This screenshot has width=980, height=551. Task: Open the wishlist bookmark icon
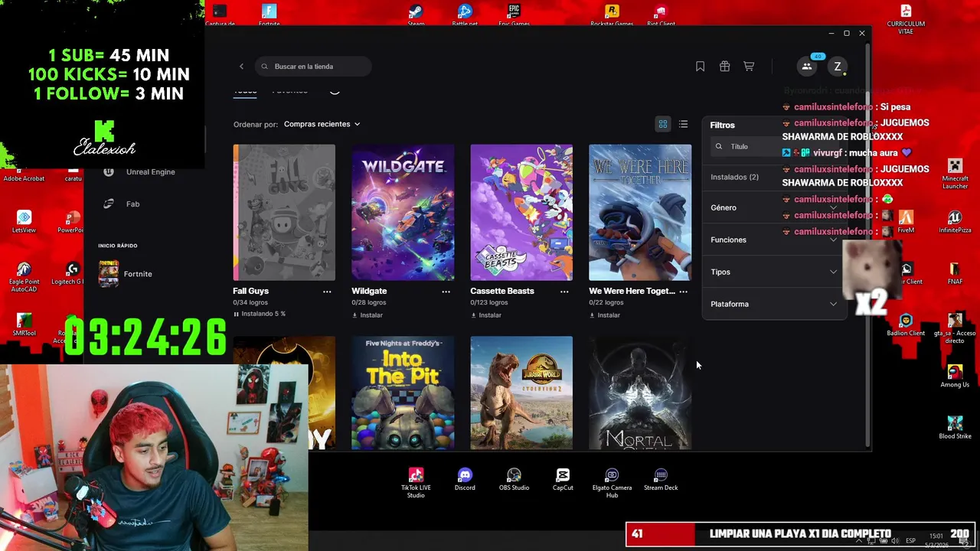click(700, 67)
